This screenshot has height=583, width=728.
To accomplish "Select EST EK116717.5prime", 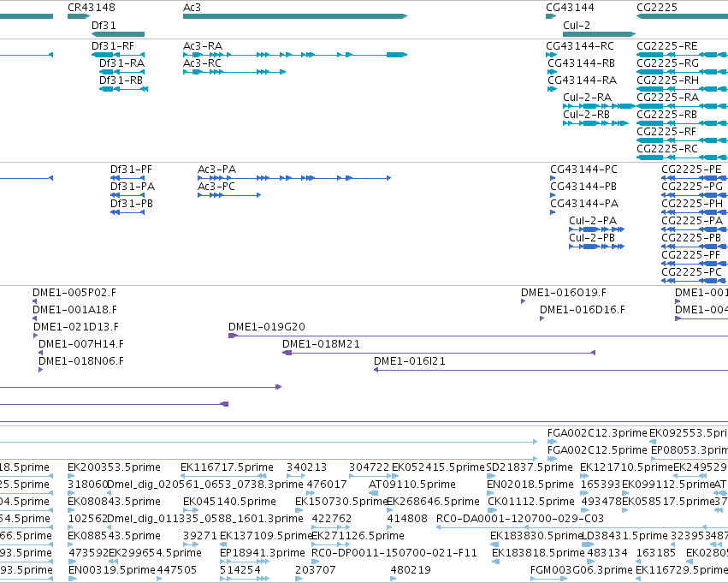I will click(x=227, y=467).
